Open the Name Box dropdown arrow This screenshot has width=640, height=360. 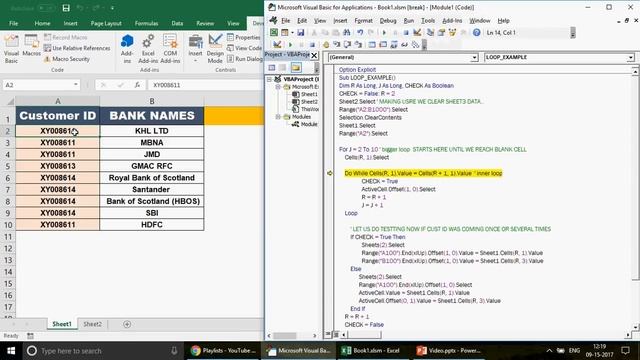[x=76, y=84]
